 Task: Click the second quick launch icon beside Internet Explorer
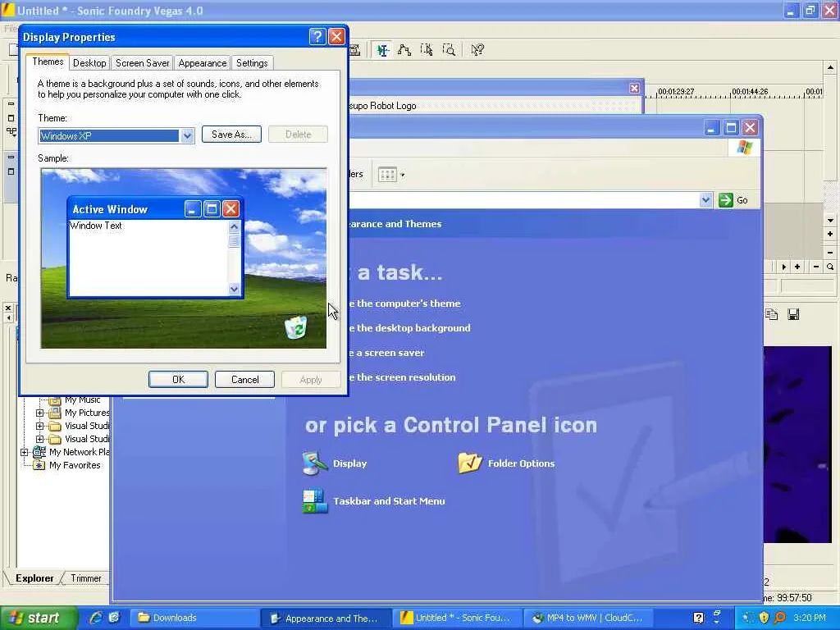[114, 618]
